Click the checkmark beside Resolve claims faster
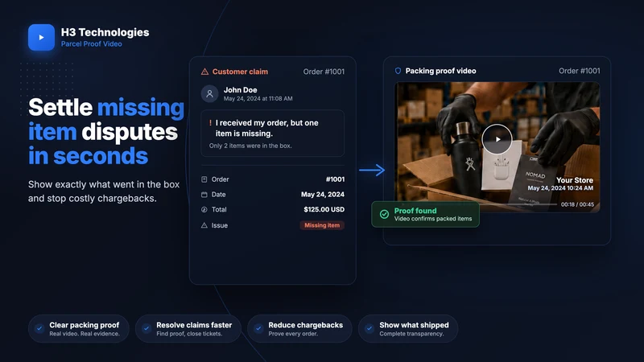This screenshot has width=644, height=362. point(147,328)
